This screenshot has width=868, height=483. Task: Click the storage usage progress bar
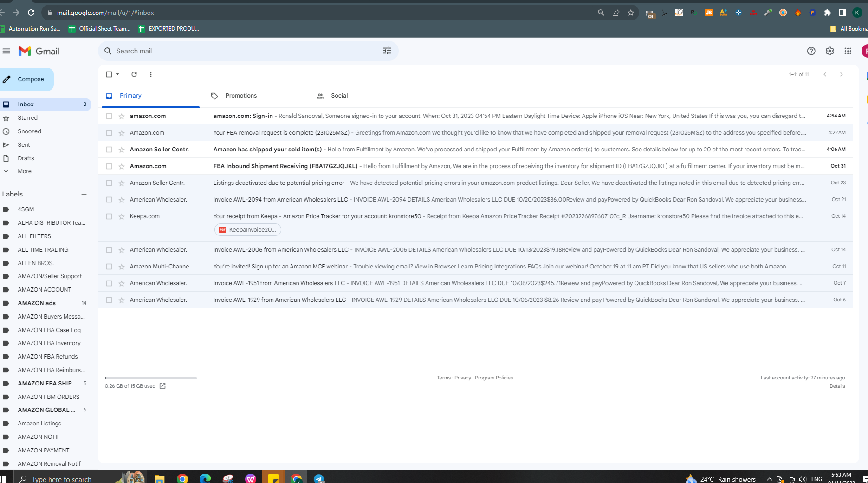point(151,378)
